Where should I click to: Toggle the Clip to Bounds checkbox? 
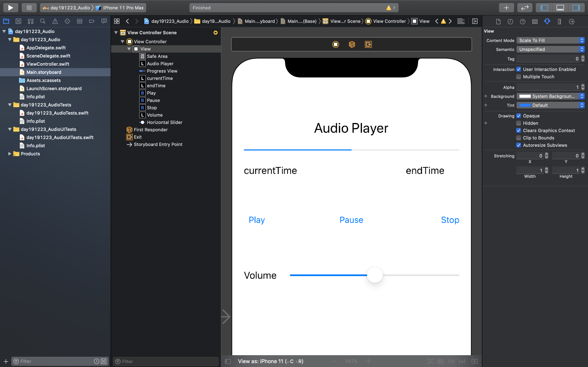(x=519, y=138)
